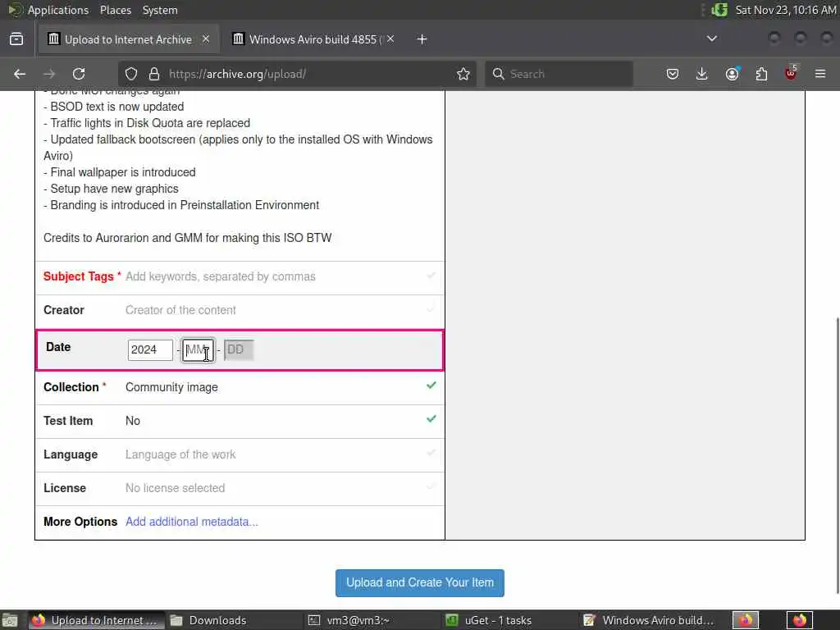Viewport: 840px width, 630px height.
Task: Switch to Upload to Internet Archive tab
Action: point(129,39)
